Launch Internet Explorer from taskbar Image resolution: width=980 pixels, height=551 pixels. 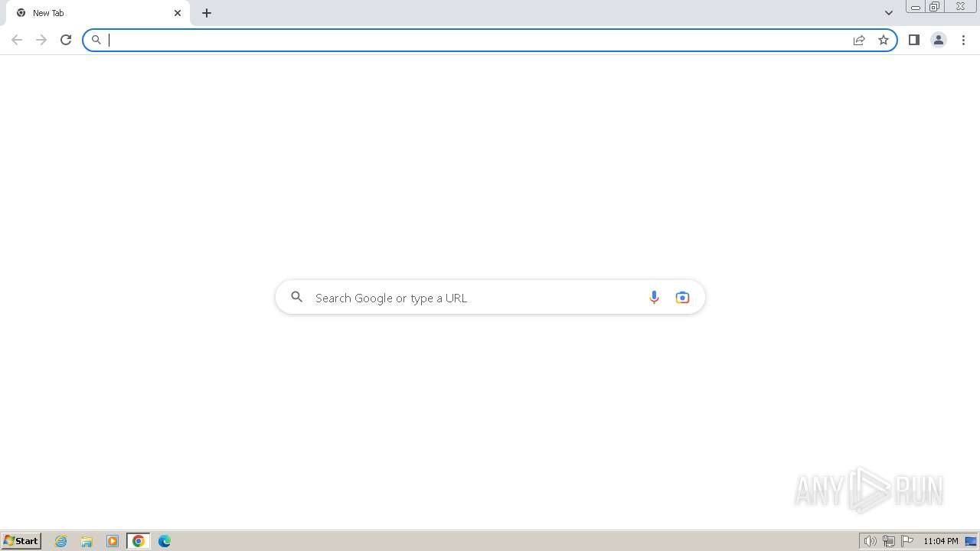(x=61, y=541)
